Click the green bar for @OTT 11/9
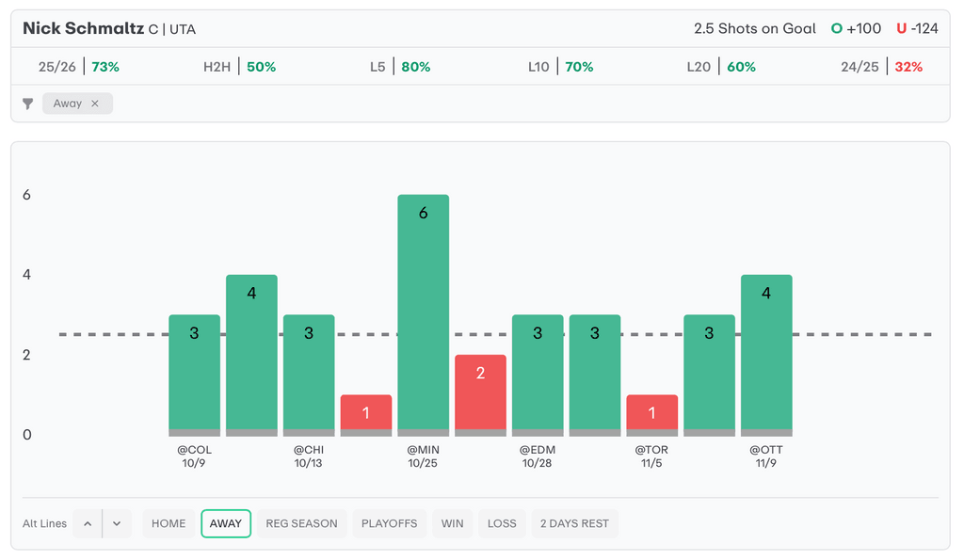The height and width of the screenshot is (560, 964). coord(766,355)
